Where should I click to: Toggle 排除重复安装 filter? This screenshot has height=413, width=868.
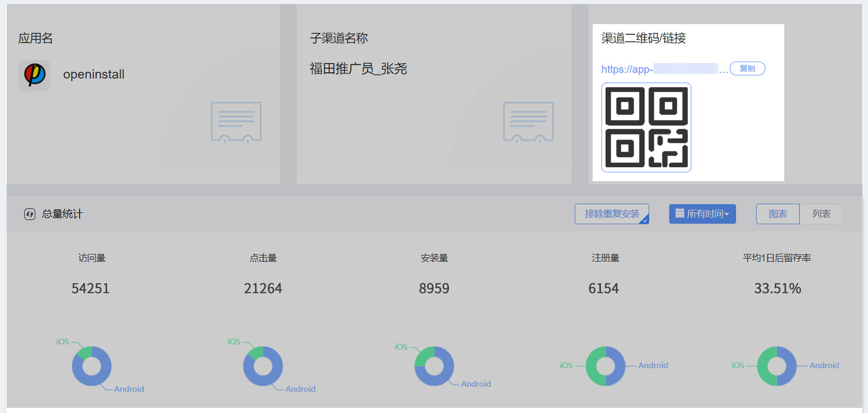(612, 214)
